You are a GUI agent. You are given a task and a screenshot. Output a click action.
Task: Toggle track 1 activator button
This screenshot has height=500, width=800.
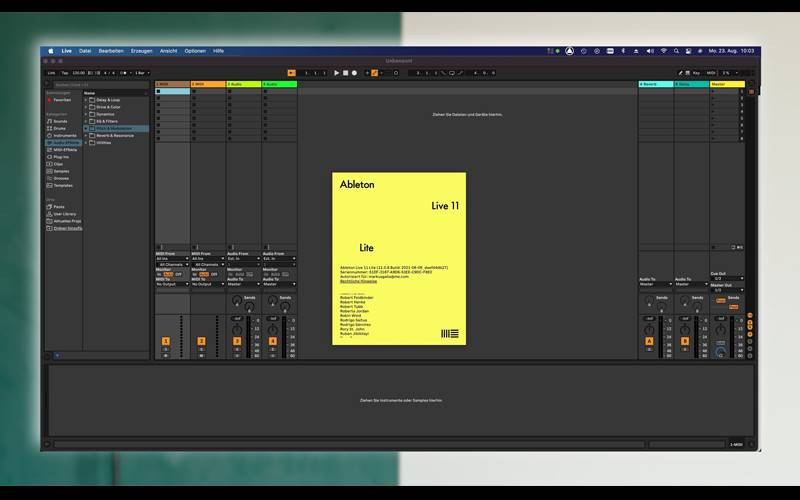click(x=166, y=341)
